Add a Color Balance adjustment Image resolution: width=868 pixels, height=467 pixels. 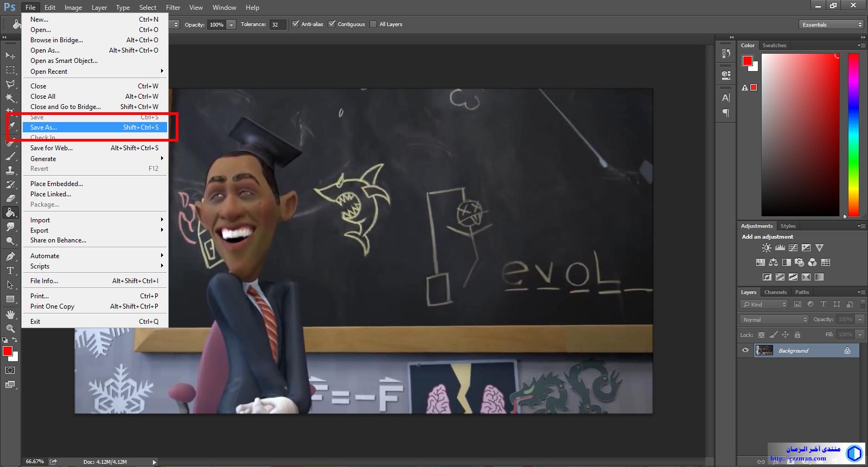click(x=773, y=263)
